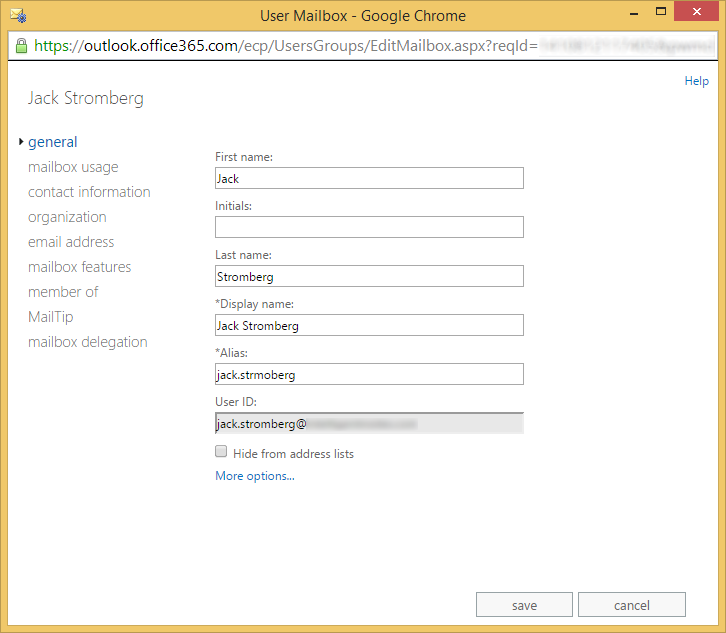Click the Jack Stromberg page heading
Screen dimensions: 726x633
pos(86,98)
